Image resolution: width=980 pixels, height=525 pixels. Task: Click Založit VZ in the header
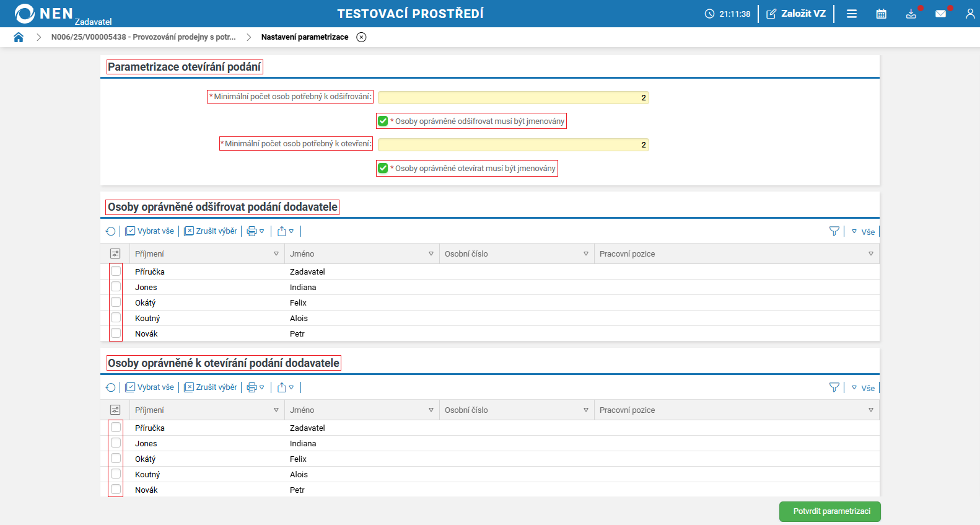pos(796,14)
